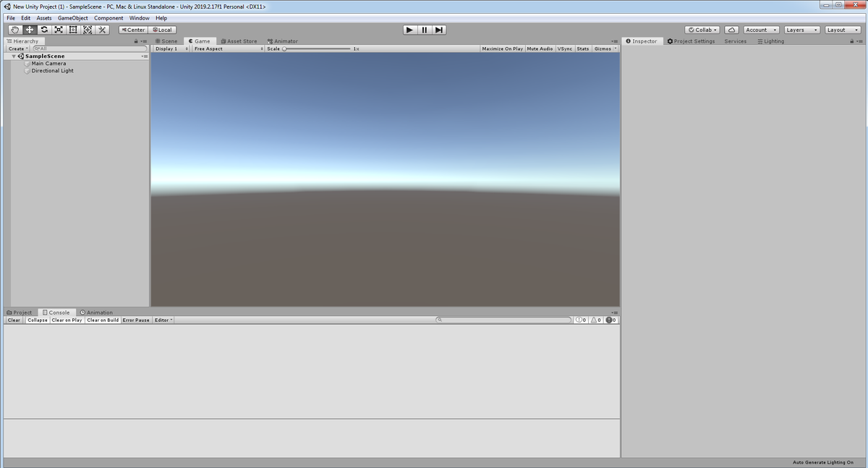Toggle pivot mode Center button
The height and width of the screenshot is (468, 868).
(x=133, y=30)
